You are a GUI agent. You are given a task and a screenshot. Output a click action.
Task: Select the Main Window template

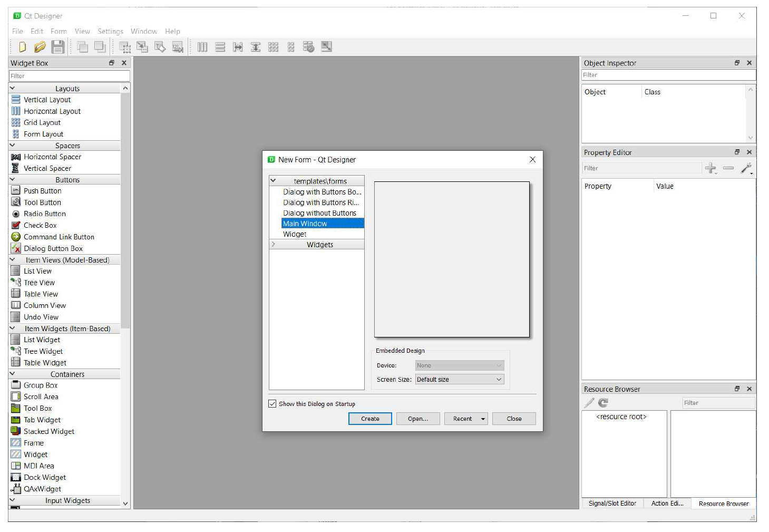coord(323,224)
